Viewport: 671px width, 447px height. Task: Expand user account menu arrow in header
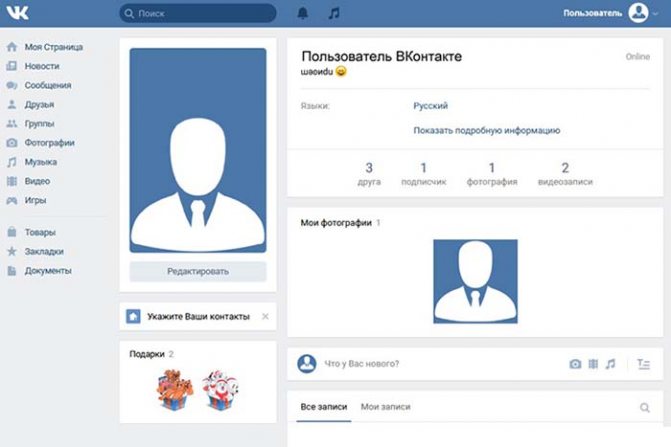pyautogui.click(x=655, y=14)
